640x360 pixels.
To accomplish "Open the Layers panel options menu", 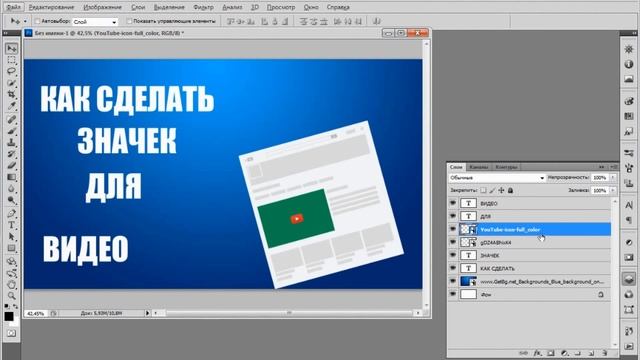I will pos(614,167).
